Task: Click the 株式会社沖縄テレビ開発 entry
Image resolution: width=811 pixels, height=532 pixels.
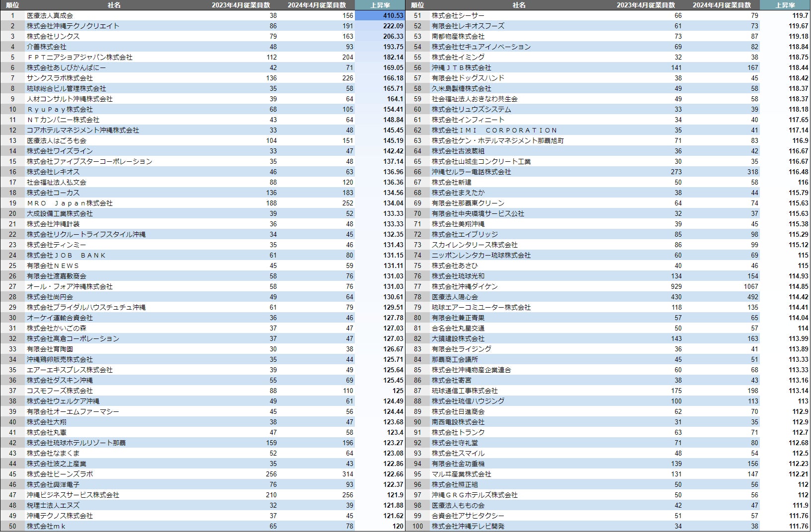Action: coord(468,526)
